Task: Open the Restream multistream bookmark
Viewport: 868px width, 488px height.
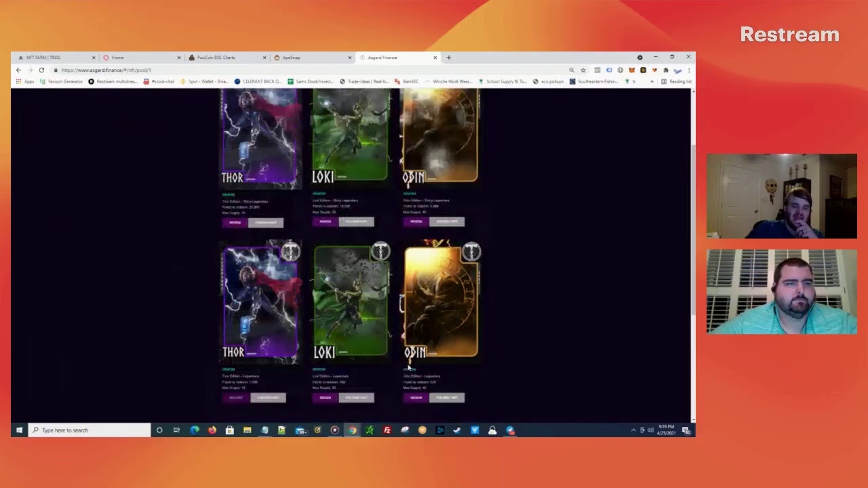Action: (x=113, y=81)
